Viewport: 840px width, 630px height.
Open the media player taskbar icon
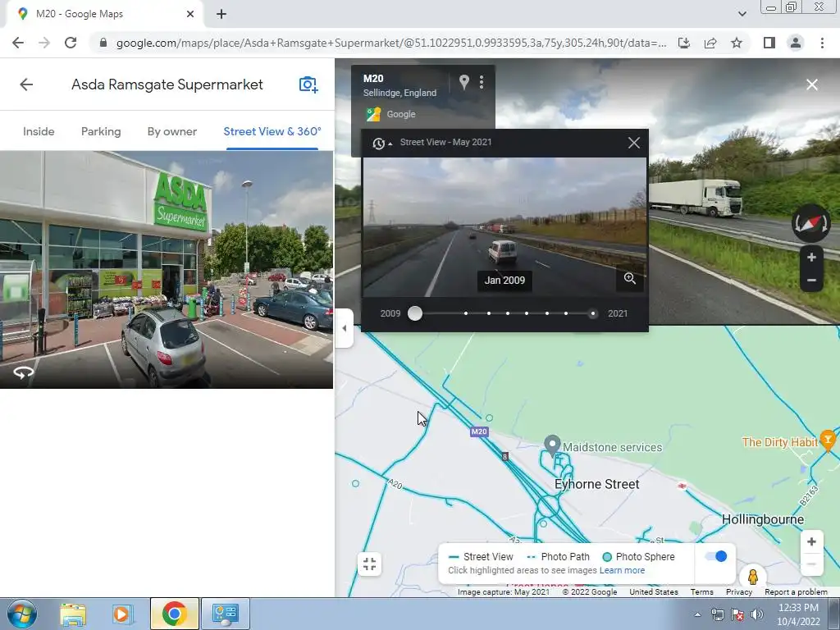121,614
